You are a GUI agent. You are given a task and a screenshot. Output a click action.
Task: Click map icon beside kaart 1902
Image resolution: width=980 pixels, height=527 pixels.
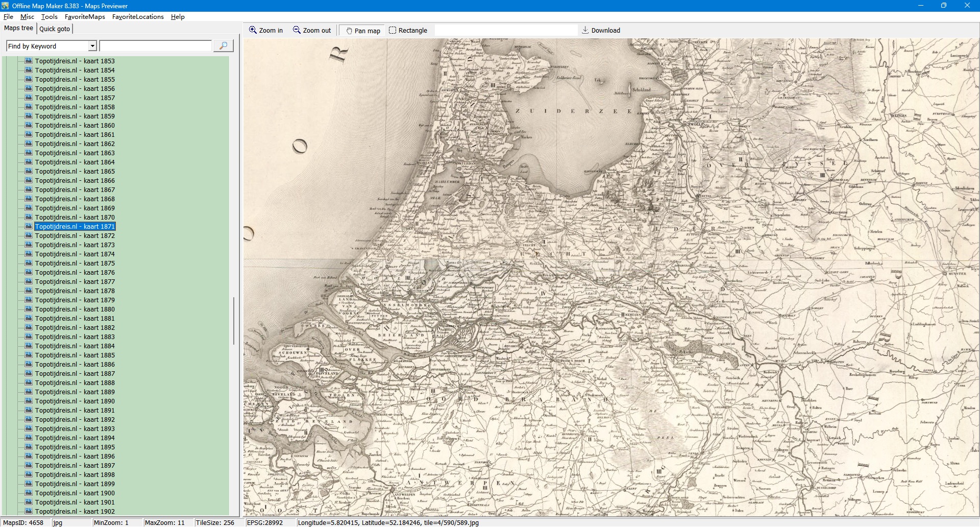click(x=29, y=511)
